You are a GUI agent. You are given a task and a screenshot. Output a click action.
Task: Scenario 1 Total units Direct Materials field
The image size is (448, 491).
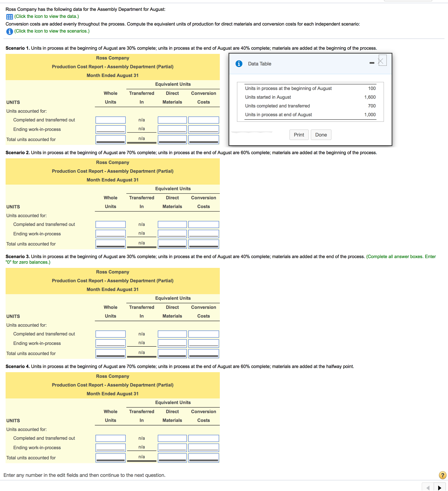point(172,140)
